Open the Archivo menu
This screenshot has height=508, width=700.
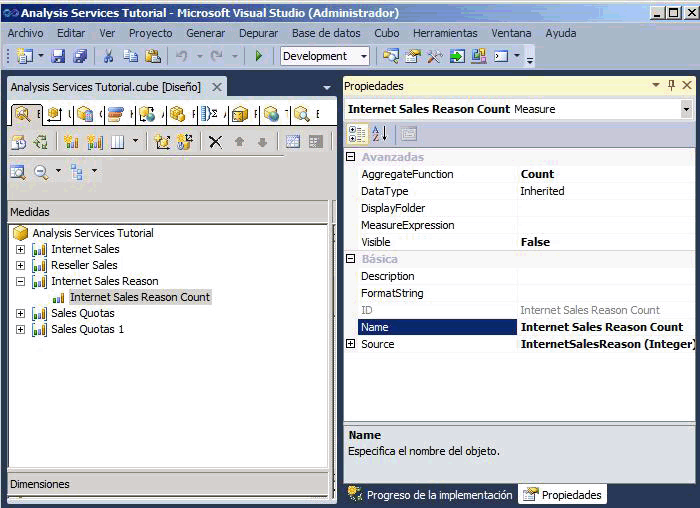point(25,33)
